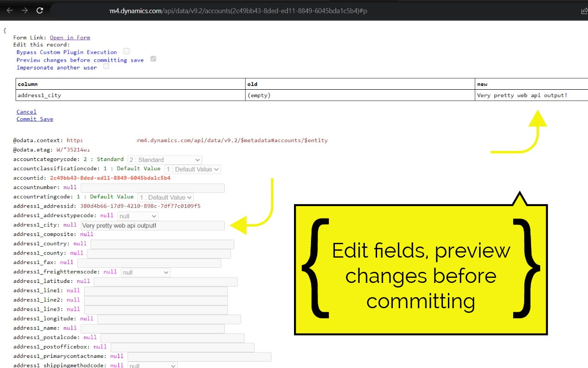Click the address1_line2 input field
Image resolution: width=588 pixels, height=368 pixels.
tap(156, 300)
